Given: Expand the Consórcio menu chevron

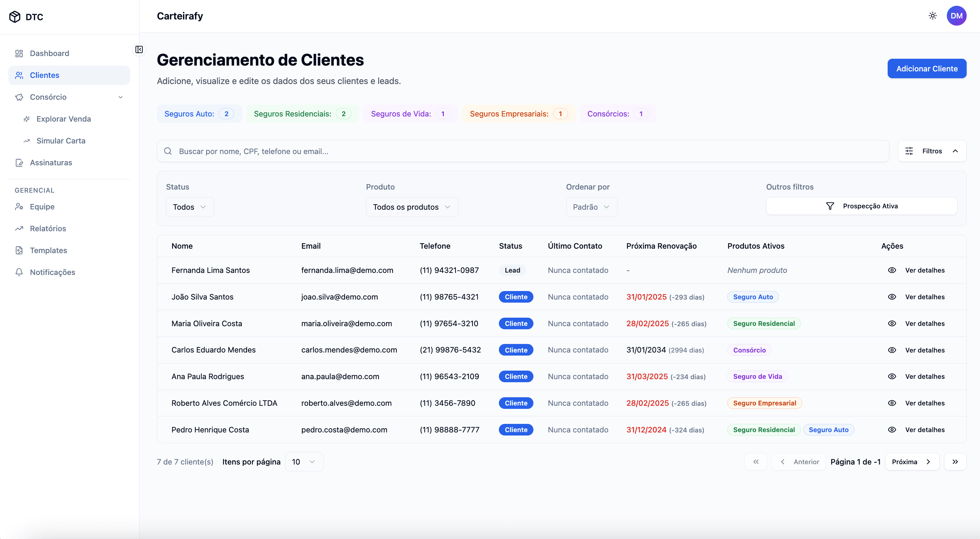Looking at the screenshot, I should click(x=121, y=97).
